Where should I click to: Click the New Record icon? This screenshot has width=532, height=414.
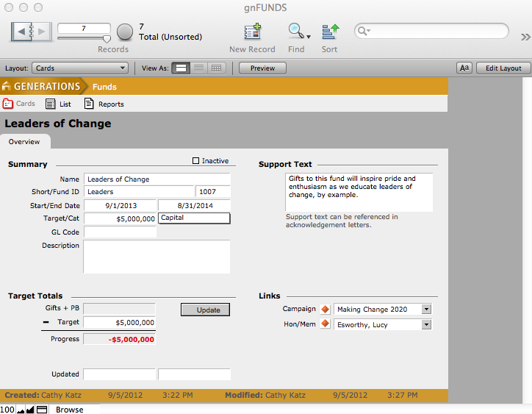coord(252,32)
